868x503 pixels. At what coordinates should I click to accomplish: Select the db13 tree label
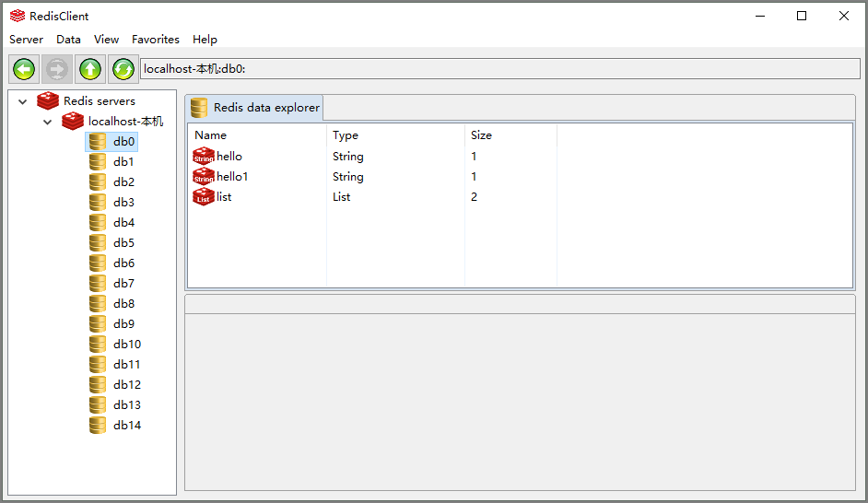coord(127,405)
